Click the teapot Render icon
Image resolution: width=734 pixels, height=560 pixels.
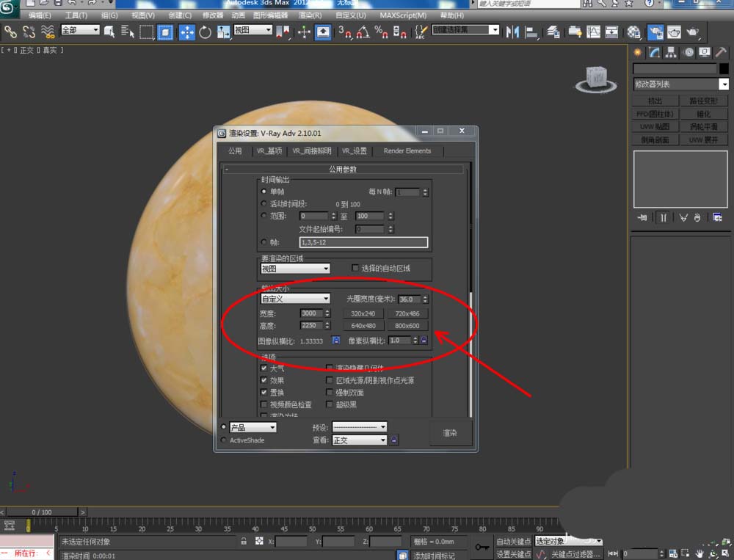692,32
